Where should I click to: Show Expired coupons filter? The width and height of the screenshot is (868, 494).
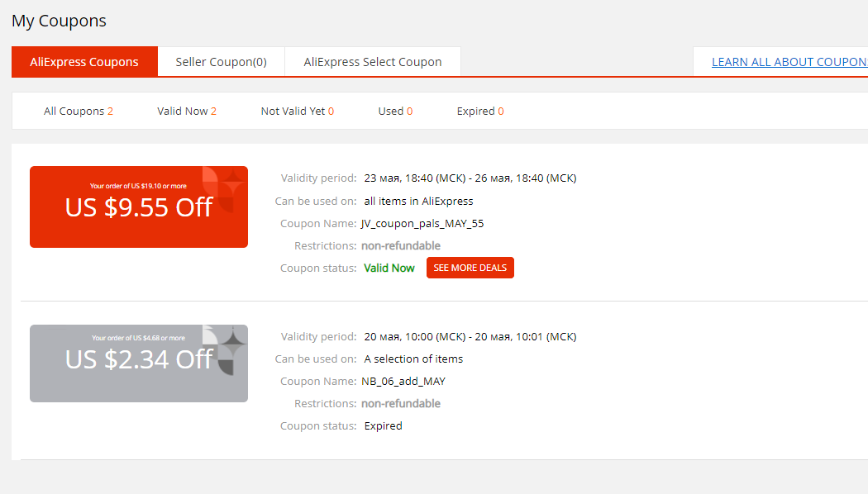point(480,112)
